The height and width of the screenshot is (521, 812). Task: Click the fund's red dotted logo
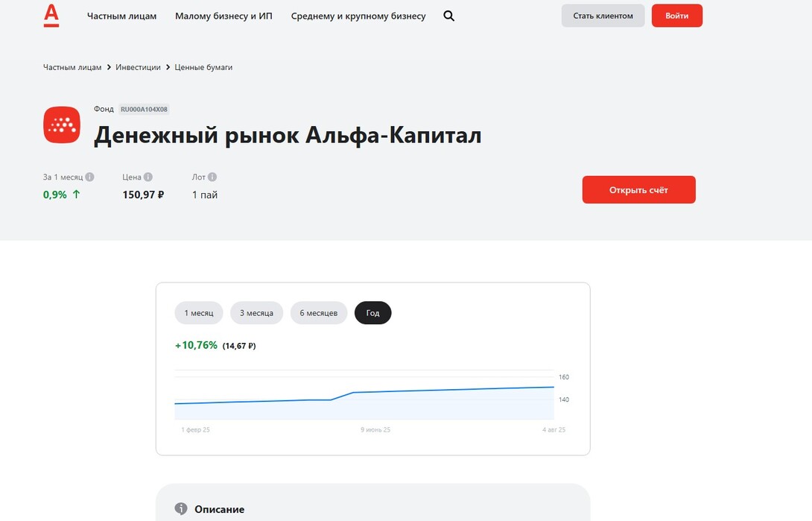click(62, 124)
